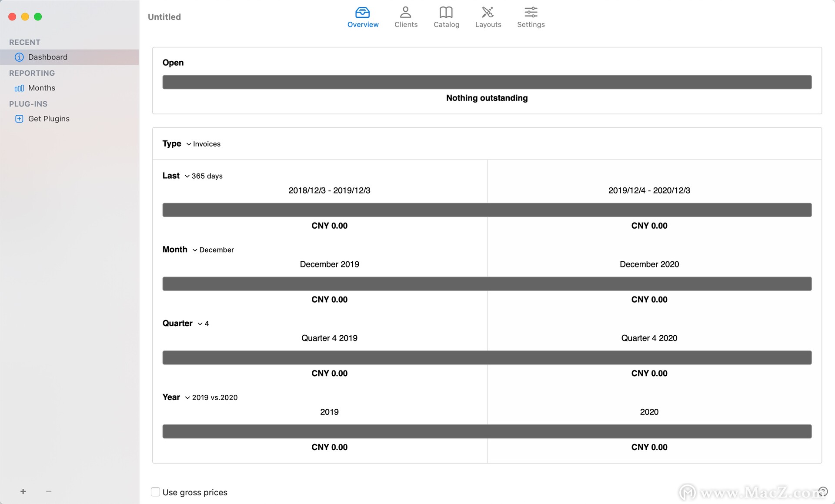
Task: Click the yellow minimize window button
Action: 25,17
